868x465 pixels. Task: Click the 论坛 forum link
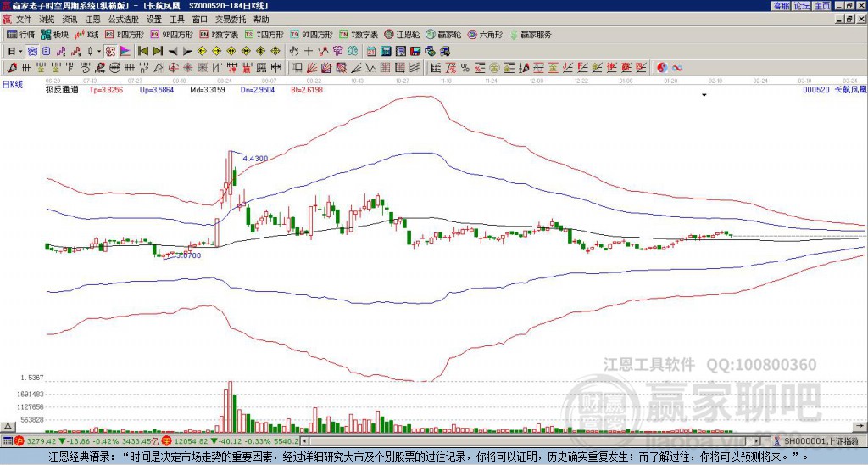point(802,6)
